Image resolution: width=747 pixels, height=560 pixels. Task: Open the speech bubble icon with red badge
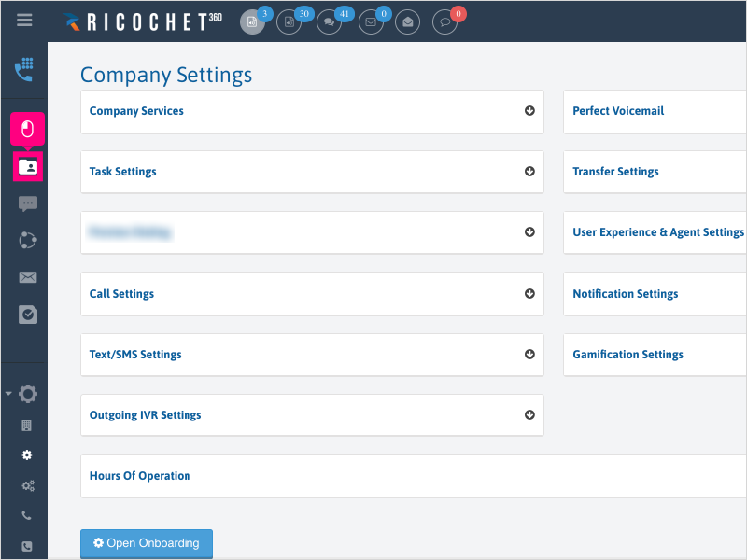444,21
